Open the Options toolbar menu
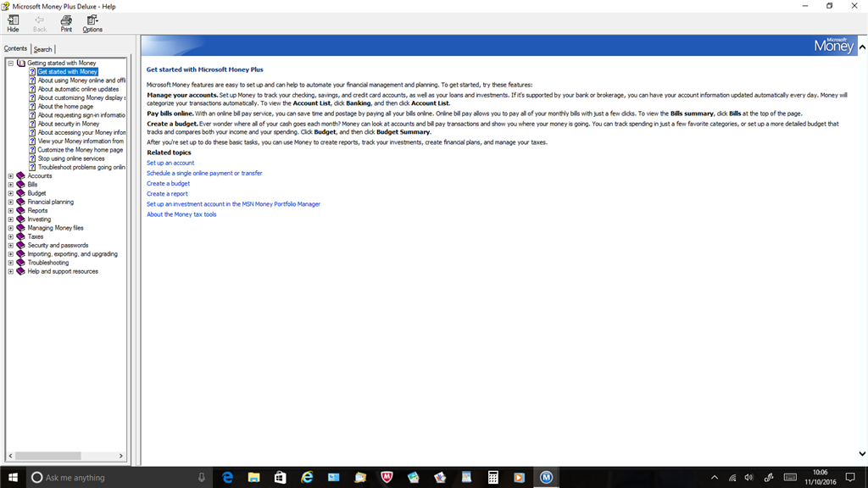The width and height of the screenshot is (868, 488). [92, 23]
